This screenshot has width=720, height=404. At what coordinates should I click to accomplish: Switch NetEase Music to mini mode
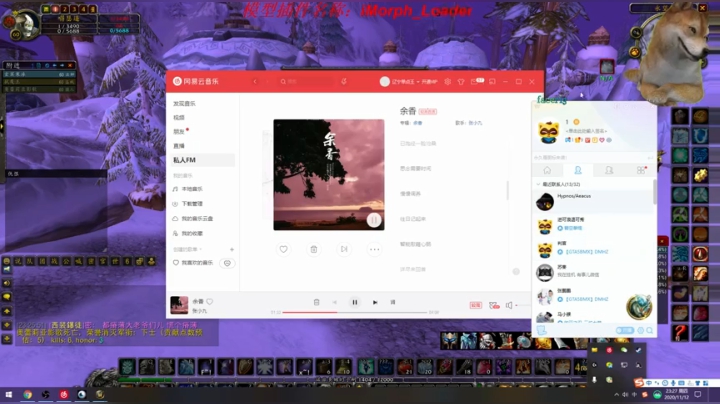492,82
